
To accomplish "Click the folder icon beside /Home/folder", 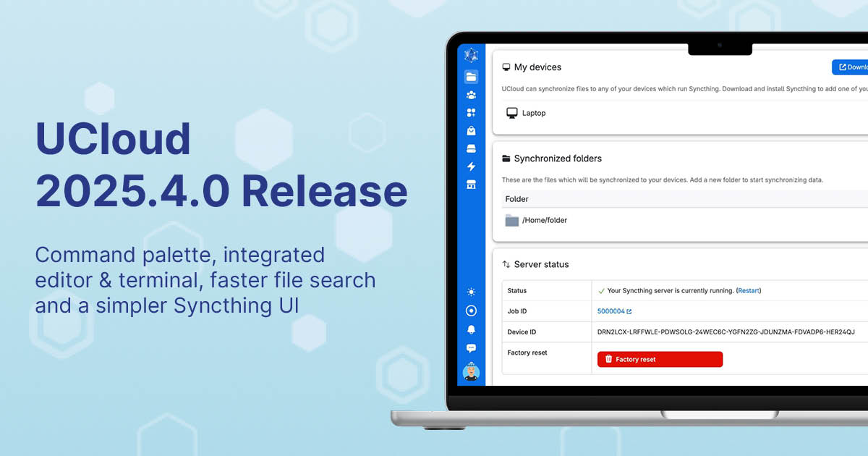I will pyautogui.click(x=512, y=220).
